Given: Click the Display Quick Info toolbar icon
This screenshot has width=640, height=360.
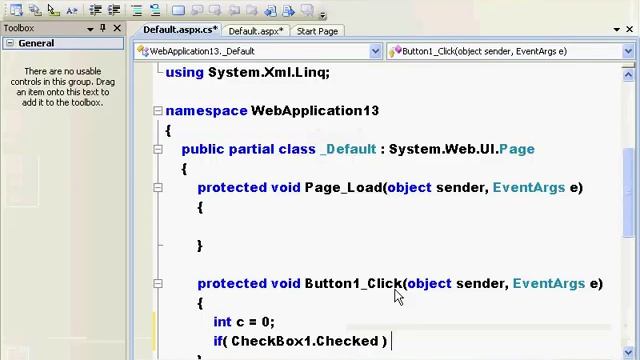Looking at the screenshot, I should [x=53, y=10].
